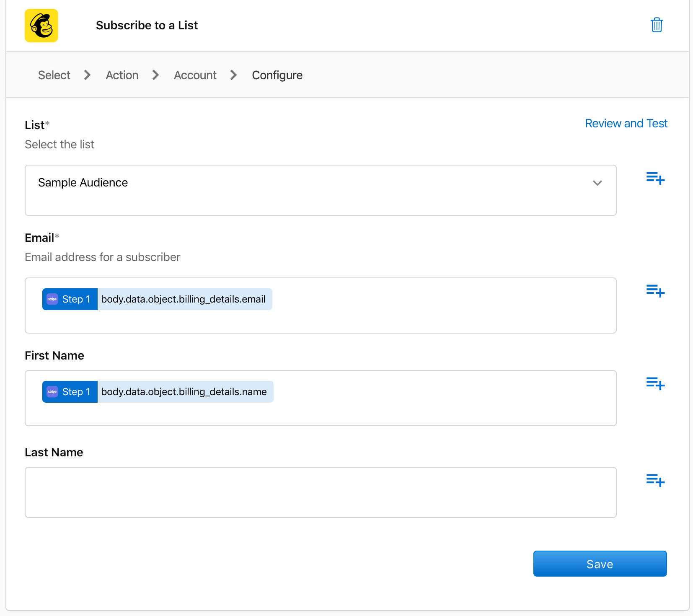Click the Subscribe to a List title

147,26
